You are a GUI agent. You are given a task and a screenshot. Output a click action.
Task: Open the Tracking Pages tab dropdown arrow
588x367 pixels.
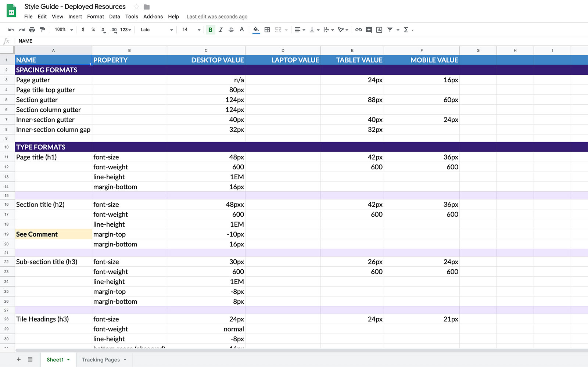pyautogui.click(x=125, y=360)
